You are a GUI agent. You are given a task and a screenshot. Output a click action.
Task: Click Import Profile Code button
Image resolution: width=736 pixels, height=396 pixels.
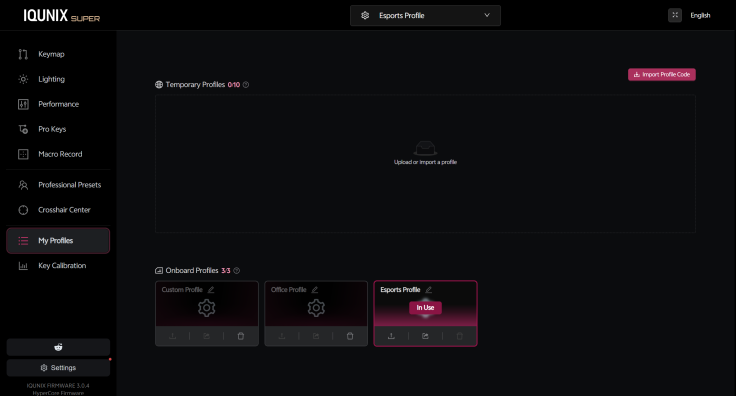(x=662, y=75)
